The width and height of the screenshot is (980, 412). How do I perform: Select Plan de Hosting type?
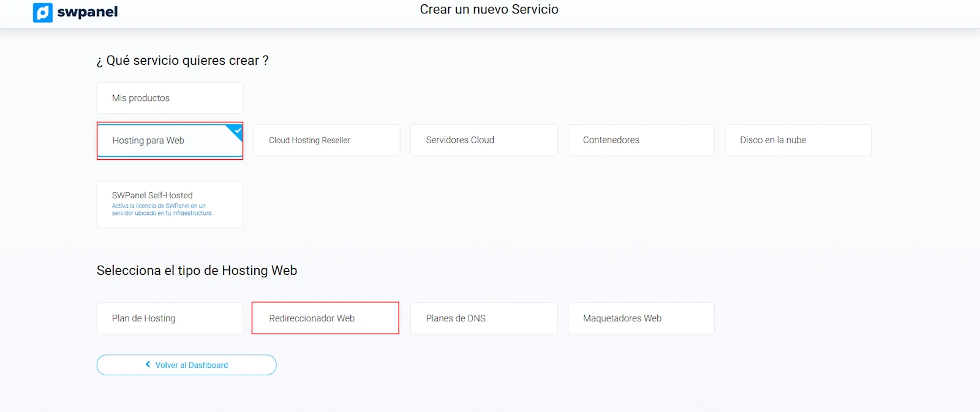(x=170, y=318)
